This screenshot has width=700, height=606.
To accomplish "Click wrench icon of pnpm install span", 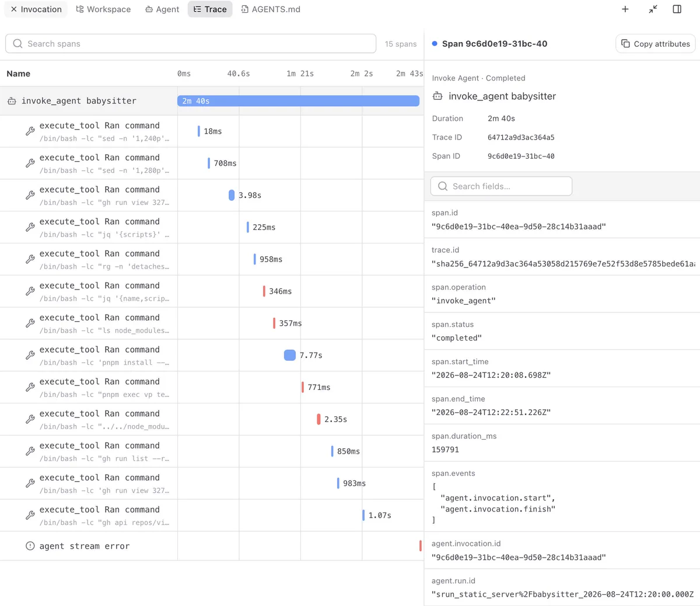I will point(30,356).
